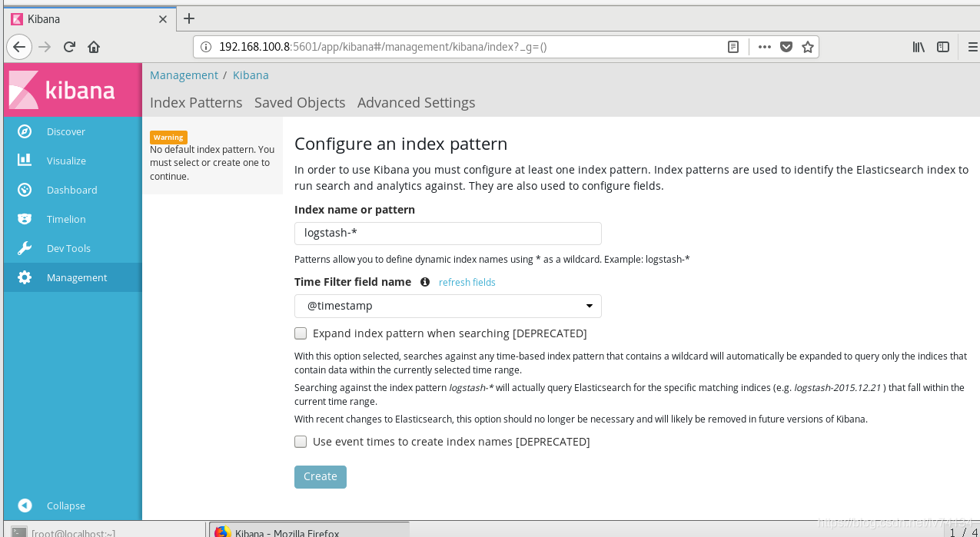Click the browser address bar URL
The width and height of the screenshot is (980, 537).
(x=383, y=47)
